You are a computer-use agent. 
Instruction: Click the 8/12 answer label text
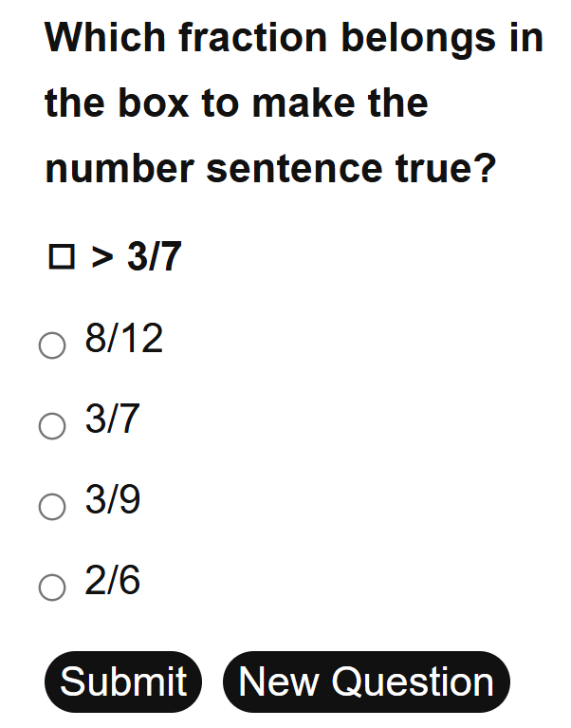tap(124, 339)
